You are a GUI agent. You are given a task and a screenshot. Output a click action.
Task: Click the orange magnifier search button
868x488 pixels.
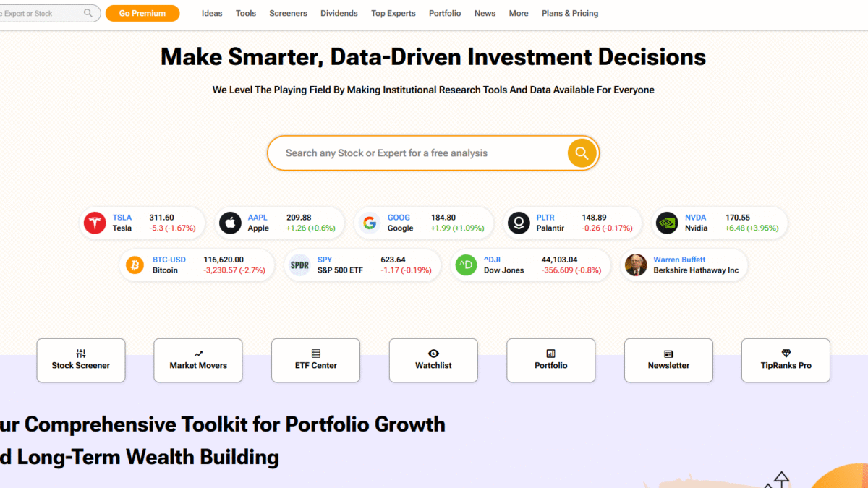click(582, 153)
